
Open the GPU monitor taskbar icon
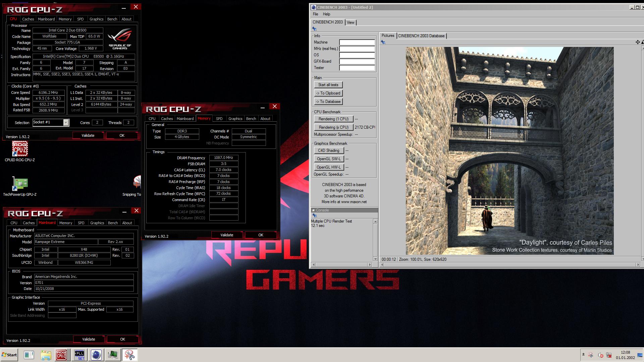click(113, 355)
